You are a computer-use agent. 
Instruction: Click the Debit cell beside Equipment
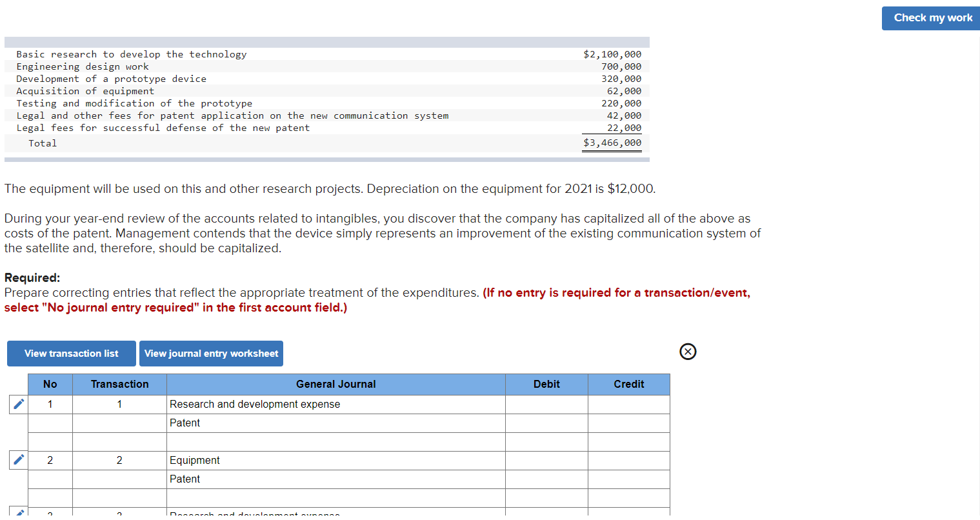pyautogui.click(x=546, y=460)
